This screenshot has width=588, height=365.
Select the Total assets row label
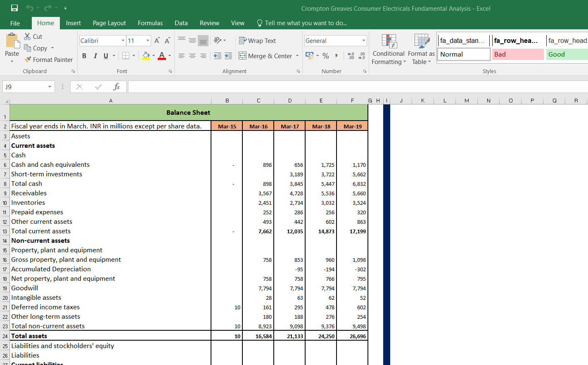click(x=29, y=336)
